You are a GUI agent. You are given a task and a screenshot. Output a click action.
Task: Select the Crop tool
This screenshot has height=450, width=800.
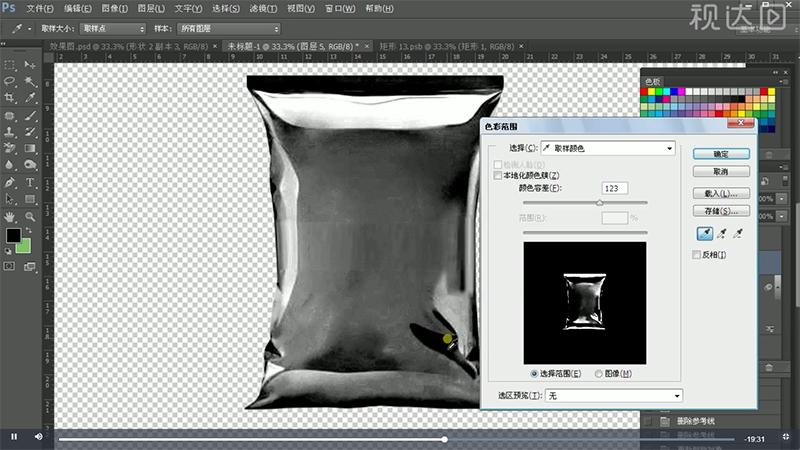pyautogui.click(x=9, y=97)
